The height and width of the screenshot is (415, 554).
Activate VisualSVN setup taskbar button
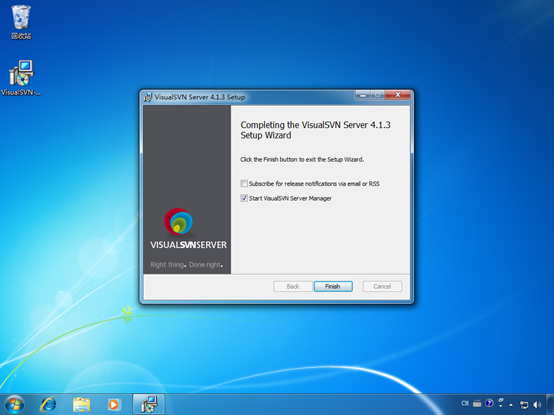click(149, 404)
